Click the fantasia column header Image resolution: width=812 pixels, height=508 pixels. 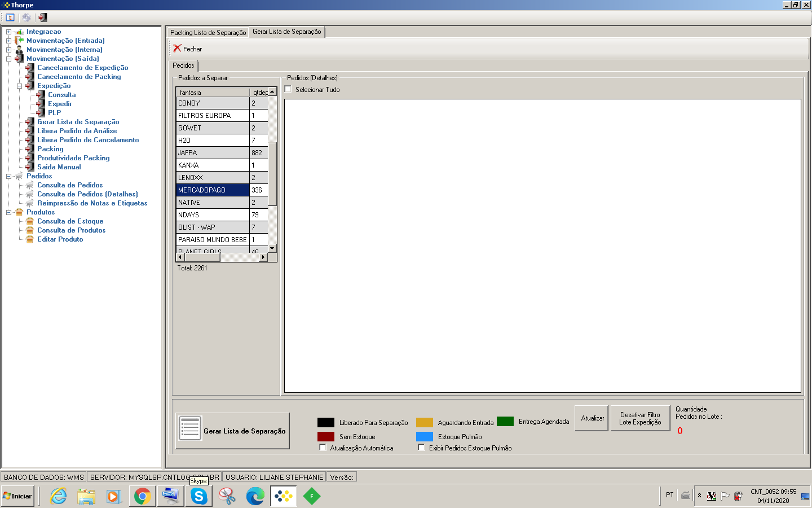click(x=213, y=92)
